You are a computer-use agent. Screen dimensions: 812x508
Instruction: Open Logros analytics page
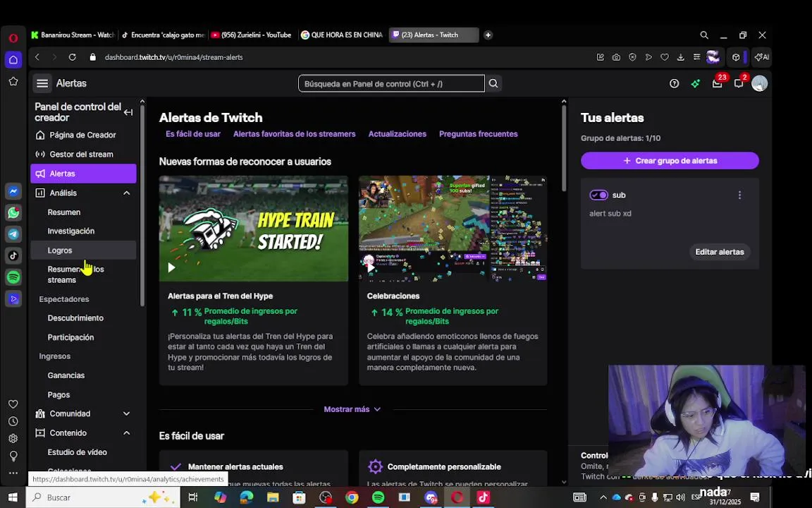click(x=83, y=250)
